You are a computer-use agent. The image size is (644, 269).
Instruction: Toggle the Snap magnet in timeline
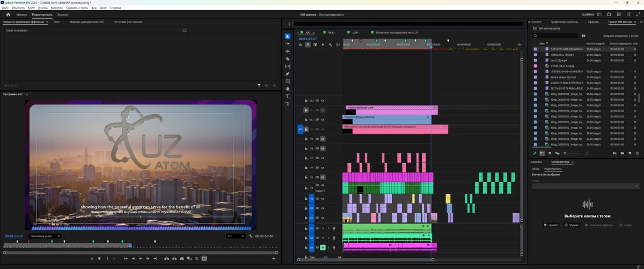pyautogui.click(x=308, y=44)
